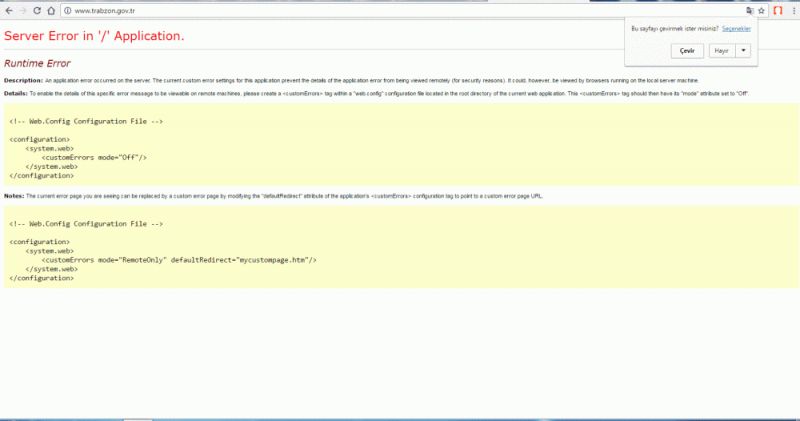View site information icon in address bar
Image resolution: width=800 pixels, height=421 pixels.
(x=67, y=10)
